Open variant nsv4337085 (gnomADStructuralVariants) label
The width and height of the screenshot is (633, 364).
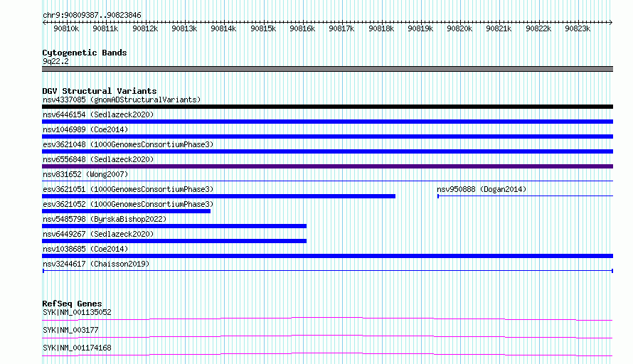pyautogui.click(x=122, y=100)
